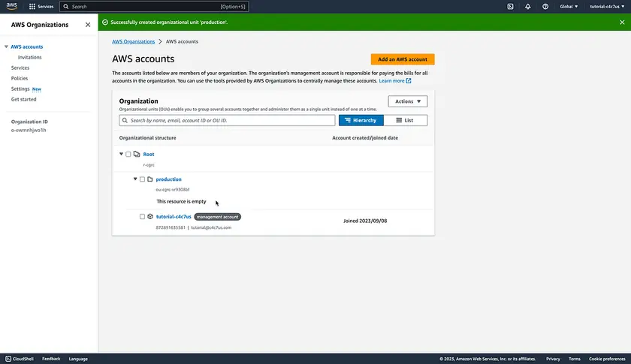Click the r-cgrc root ID text
This screenshot has width=631, height=364.
click(149, 165)
